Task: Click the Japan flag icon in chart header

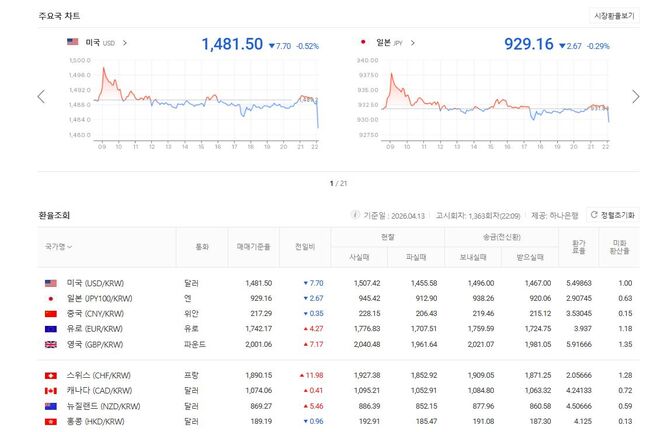Action: coord(363,43)
